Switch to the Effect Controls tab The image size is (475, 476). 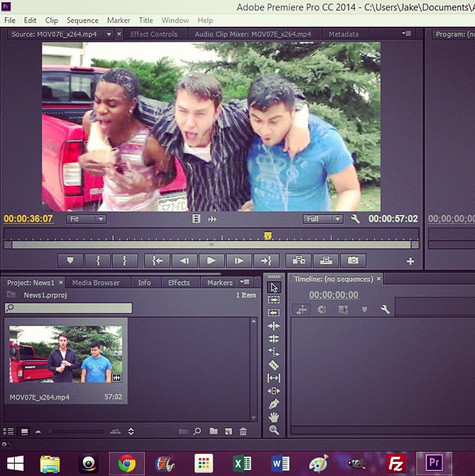pos(154,34)
